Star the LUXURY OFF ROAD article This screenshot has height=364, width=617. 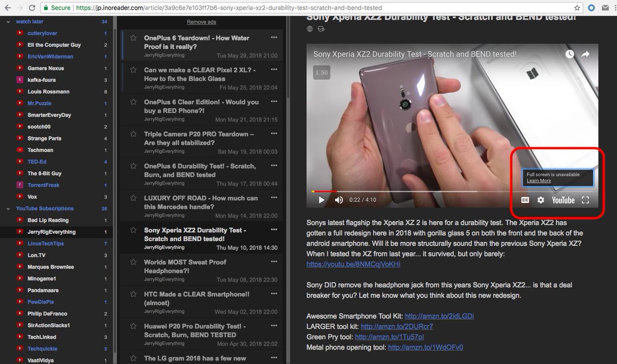tap(134, 198)
